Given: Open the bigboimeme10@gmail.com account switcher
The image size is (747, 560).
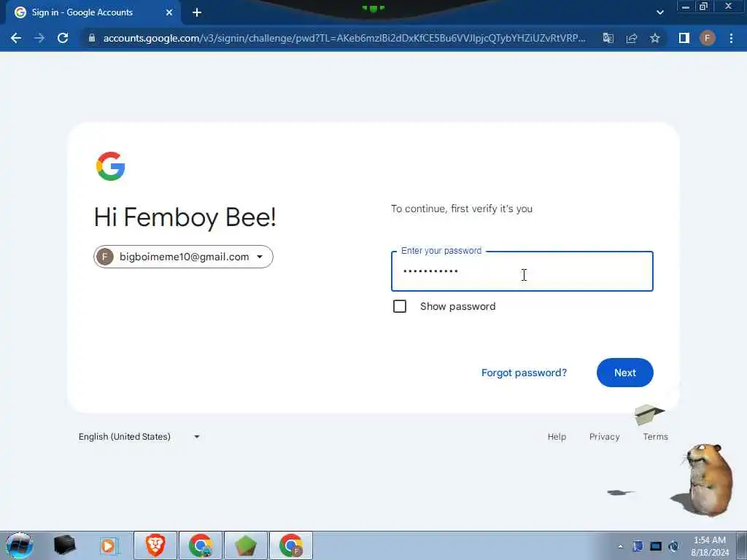Looking at the screenshot, I should [x=183, y=257].
